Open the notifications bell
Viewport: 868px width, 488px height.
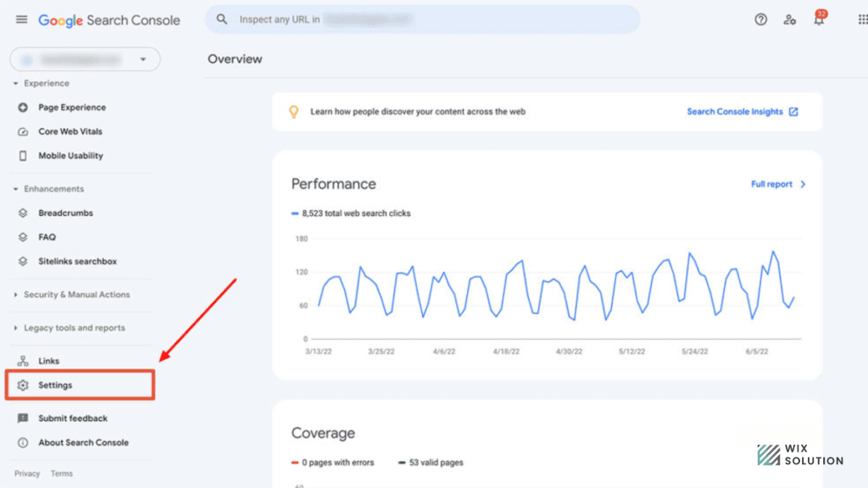819,19
